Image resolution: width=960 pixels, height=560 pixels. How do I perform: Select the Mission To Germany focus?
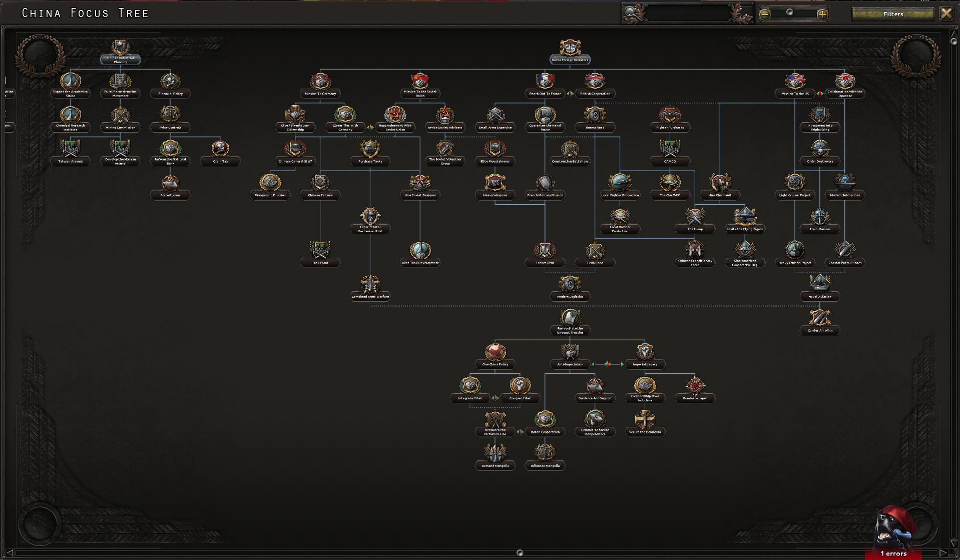320,86
